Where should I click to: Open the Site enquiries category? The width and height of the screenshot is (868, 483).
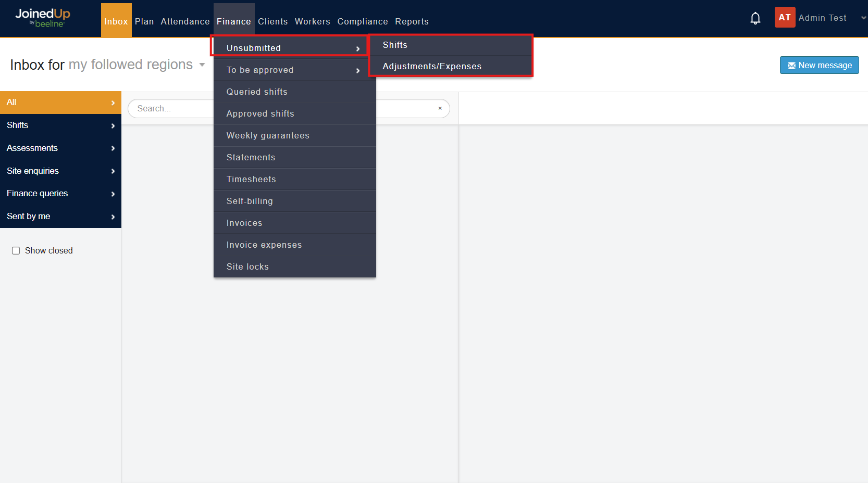[x=60, y=171]
